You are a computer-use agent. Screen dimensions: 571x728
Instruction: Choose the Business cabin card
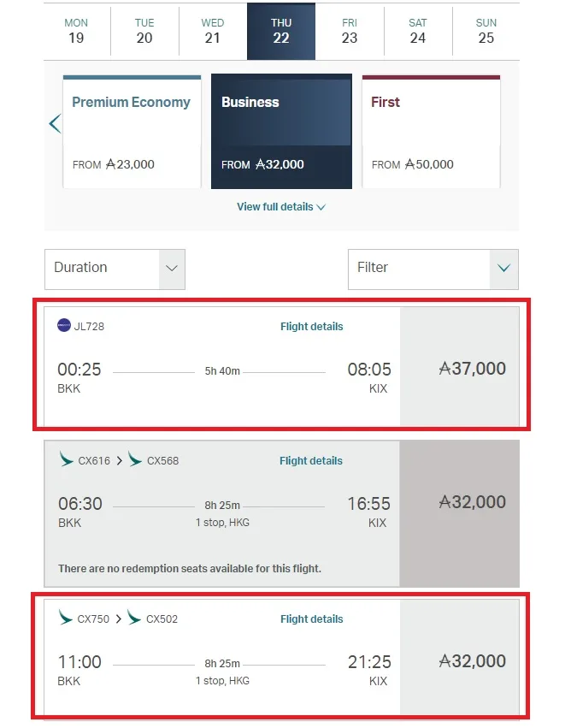tap(281, 132)
